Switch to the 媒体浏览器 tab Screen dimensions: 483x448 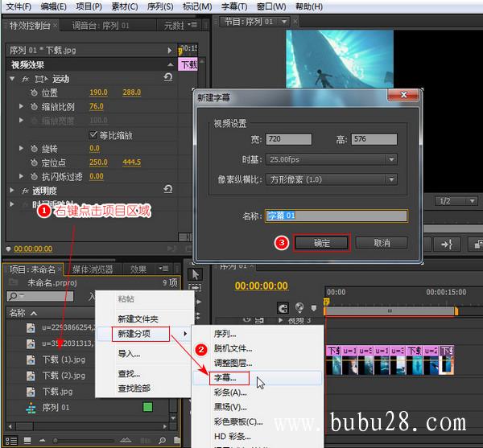[93, 269]
